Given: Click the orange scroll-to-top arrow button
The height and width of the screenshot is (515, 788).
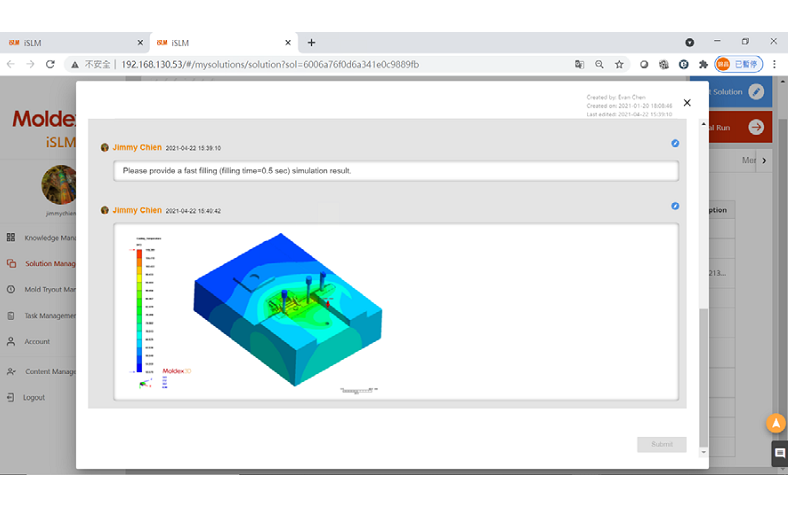Looking at the screenshot, I should pyautogui.click(x=776, y=423).
